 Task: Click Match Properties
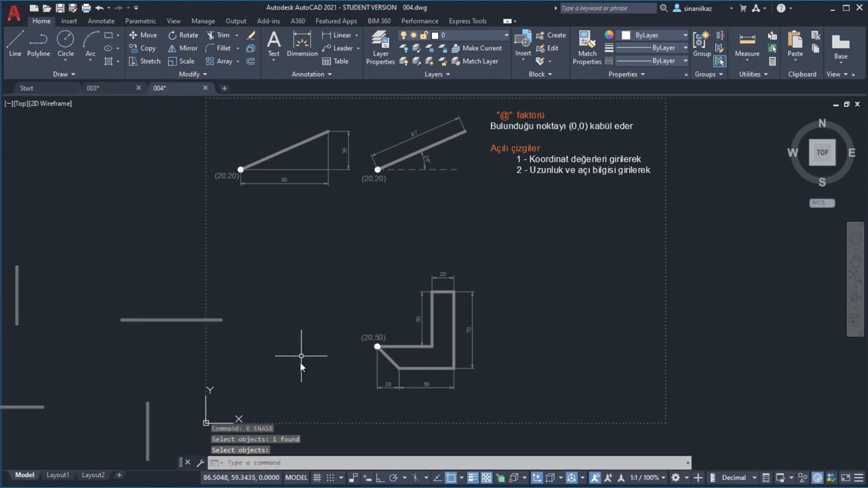tap(587, 47)
